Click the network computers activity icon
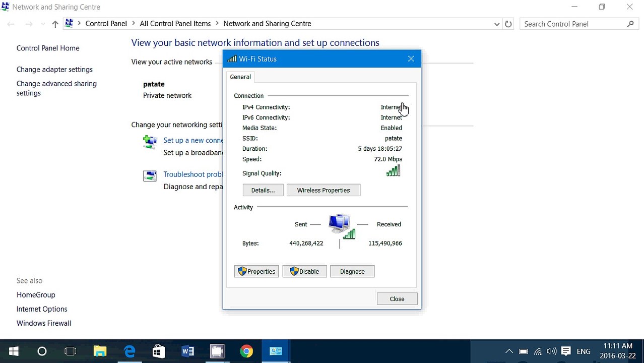The image size is (644, 363). click(x=342, y=226)
